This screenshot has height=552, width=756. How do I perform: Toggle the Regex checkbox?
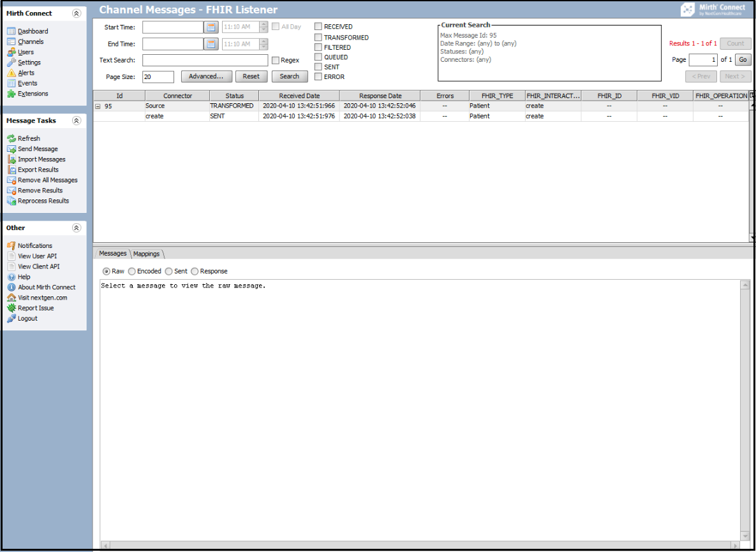coord(276,60)
